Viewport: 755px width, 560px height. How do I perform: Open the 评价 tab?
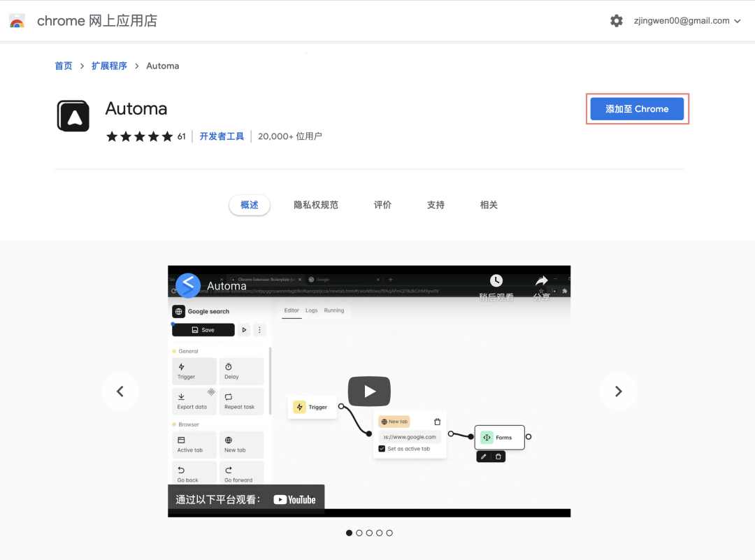(383, 205)
